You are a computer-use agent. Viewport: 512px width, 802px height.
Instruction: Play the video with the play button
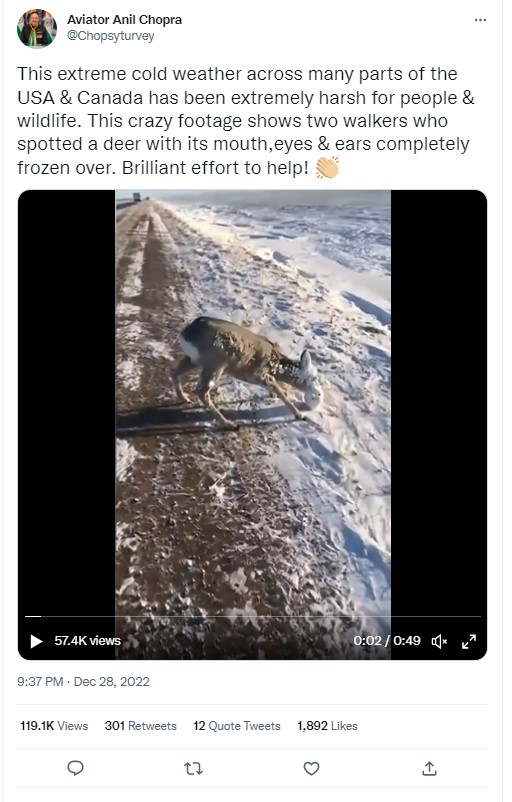pos(36,641)
